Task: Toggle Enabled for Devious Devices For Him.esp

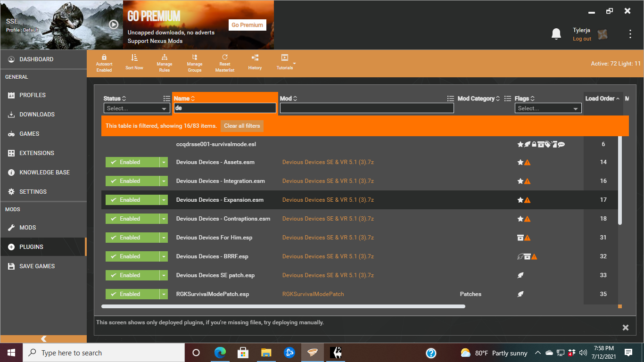Action: coord(132,238)
